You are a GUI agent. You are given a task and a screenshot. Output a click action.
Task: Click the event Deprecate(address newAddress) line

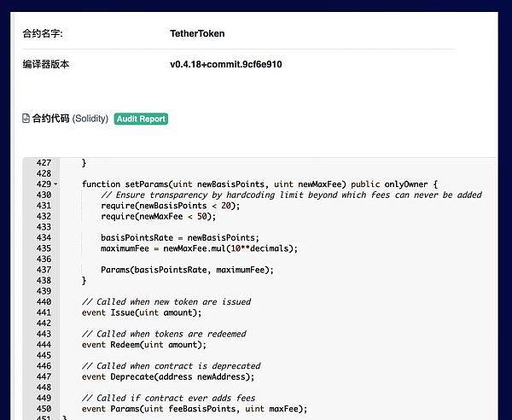[x=168, y=376]
